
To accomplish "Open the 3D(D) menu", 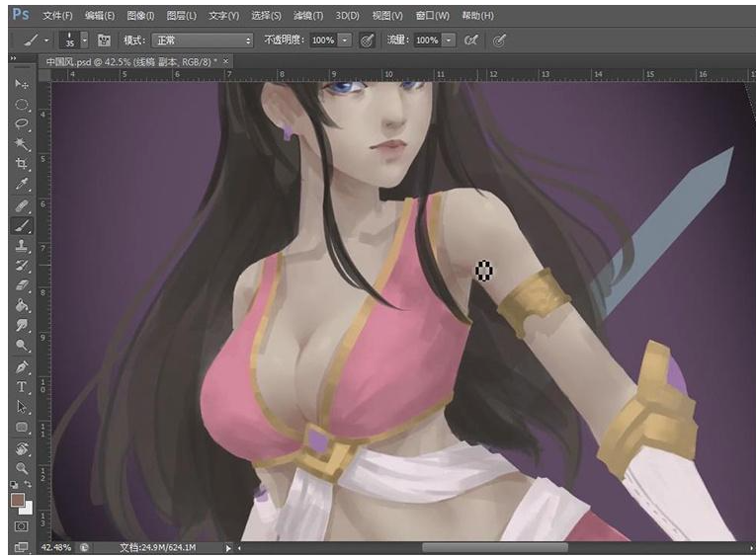I will click(347, 16).
